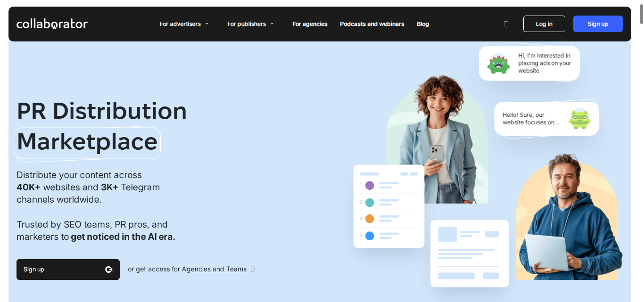Open the Blog page
Screen dimensions: 644x302
click(423, 24)
